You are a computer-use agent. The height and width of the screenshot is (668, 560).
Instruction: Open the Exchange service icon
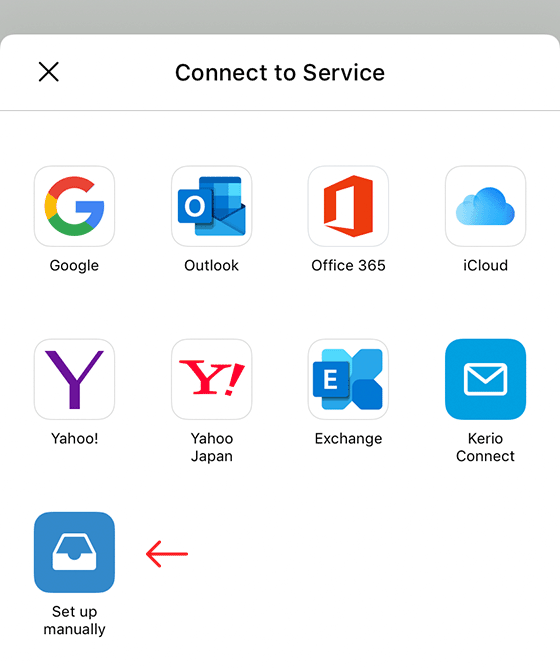[348, 379]
